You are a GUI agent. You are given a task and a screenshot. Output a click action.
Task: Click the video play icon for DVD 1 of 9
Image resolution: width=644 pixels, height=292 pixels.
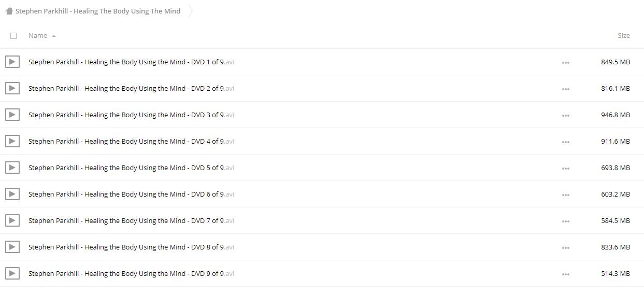12,62
